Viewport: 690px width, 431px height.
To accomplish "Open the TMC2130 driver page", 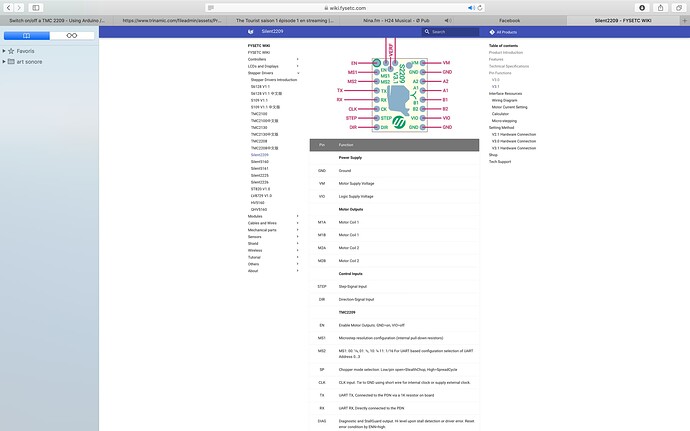I will click(x=259, y=128).
